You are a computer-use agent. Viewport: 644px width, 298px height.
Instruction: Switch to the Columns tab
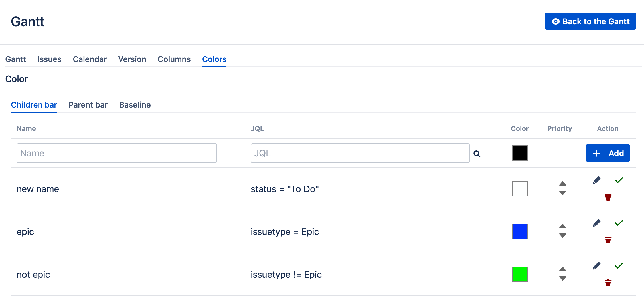tap(174, 59)
